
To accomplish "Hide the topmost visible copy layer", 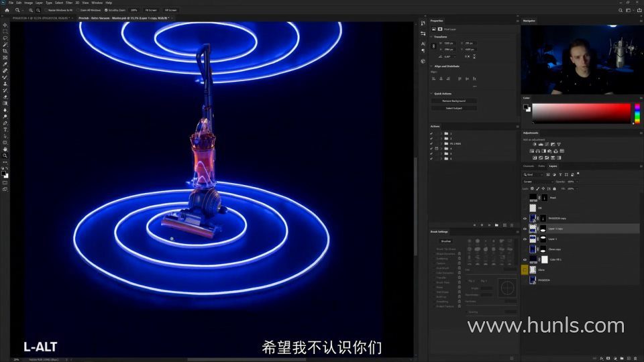I will (x=525, y=219).
